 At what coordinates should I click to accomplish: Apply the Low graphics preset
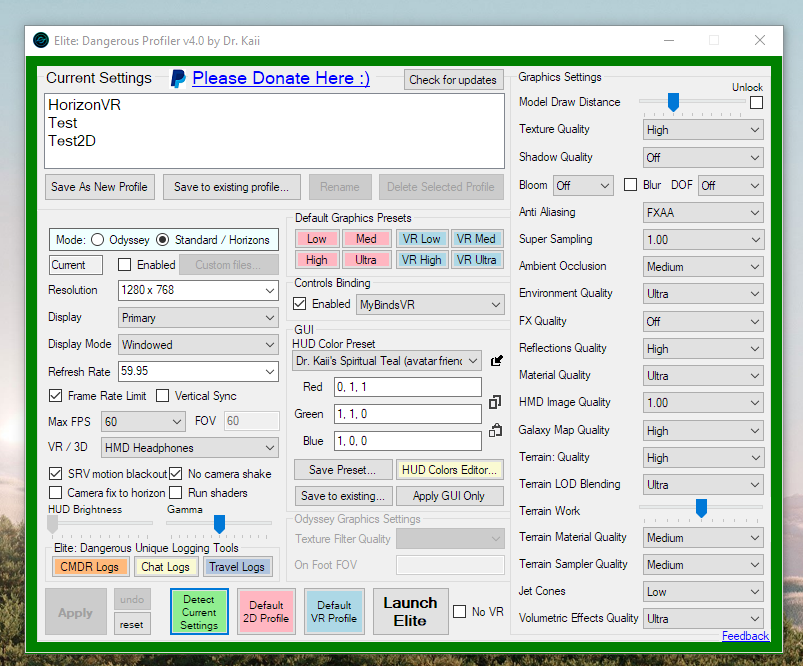[x=316, y=239]
